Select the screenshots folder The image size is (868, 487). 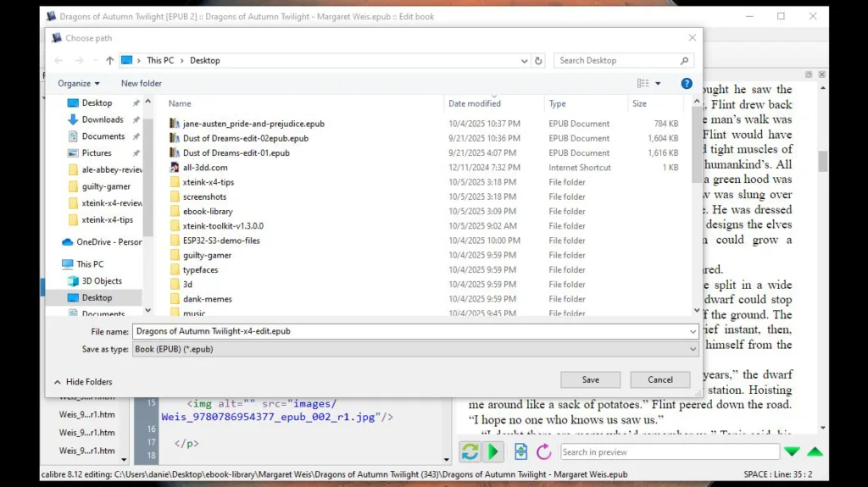tap(204, 196)
